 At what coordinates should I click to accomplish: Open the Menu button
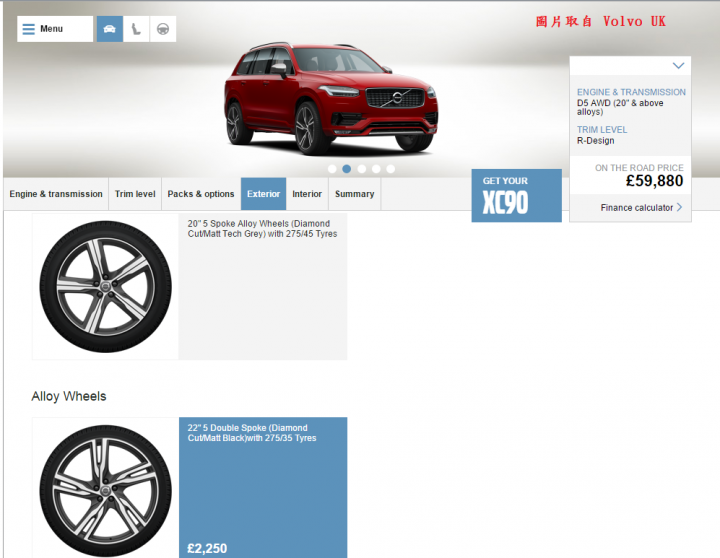[x=55, y=29]
